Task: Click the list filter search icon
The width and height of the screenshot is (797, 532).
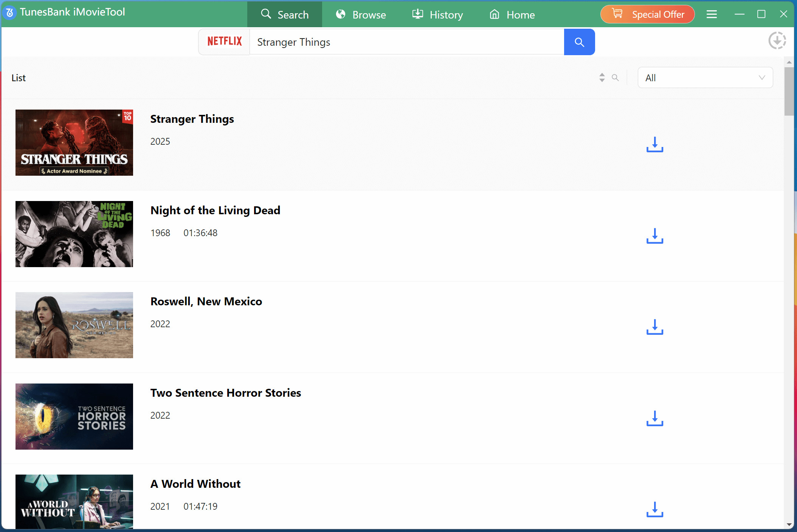Action: coord(615,78)
